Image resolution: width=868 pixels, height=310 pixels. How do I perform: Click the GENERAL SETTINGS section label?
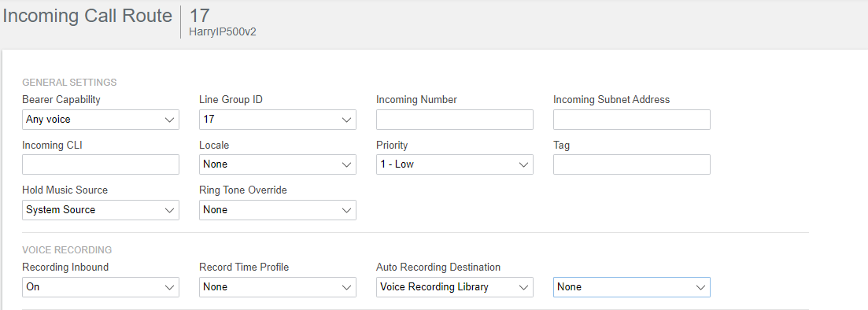point(69,83)
